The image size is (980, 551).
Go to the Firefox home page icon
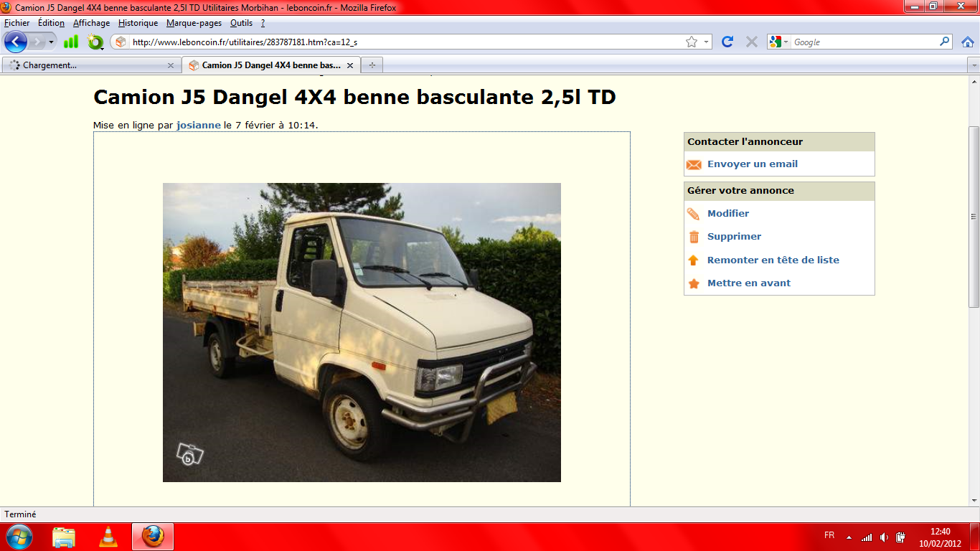(x=967, y=42)
